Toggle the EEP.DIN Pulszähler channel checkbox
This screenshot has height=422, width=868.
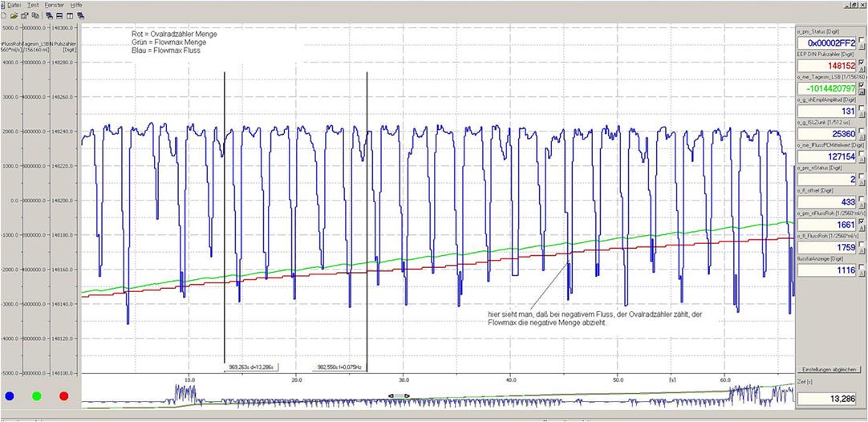click(x=862, y=62)
